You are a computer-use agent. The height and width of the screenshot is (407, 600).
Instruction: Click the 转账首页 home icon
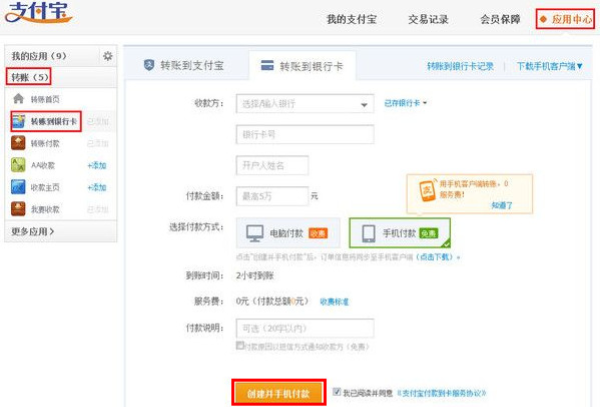pyautogui.click(x=18, y=99)
